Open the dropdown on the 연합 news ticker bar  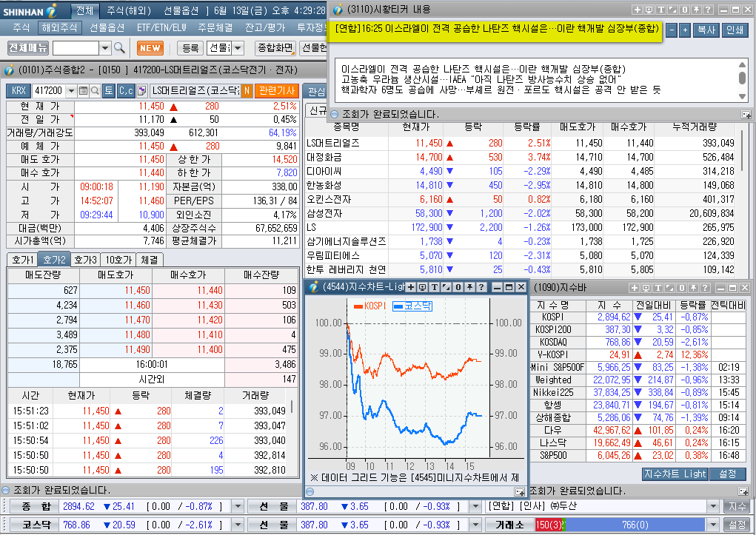coord(713,506)
